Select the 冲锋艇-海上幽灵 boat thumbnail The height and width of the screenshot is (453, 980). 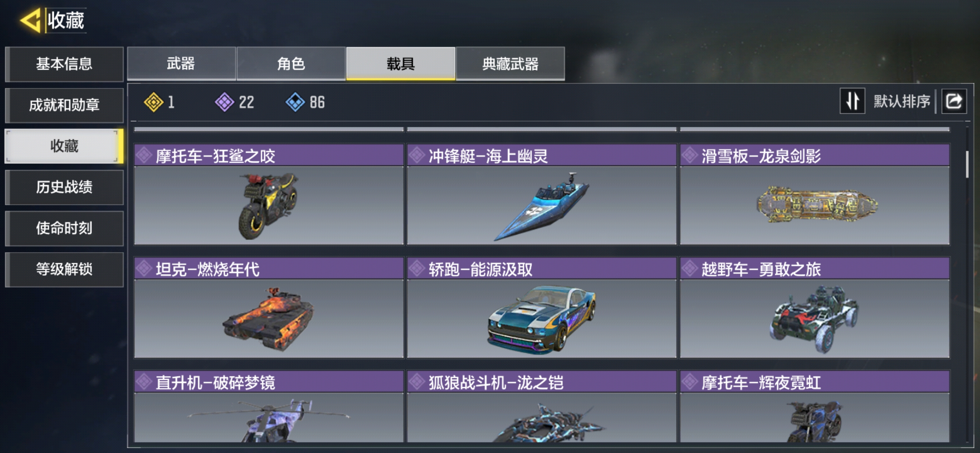541,206
